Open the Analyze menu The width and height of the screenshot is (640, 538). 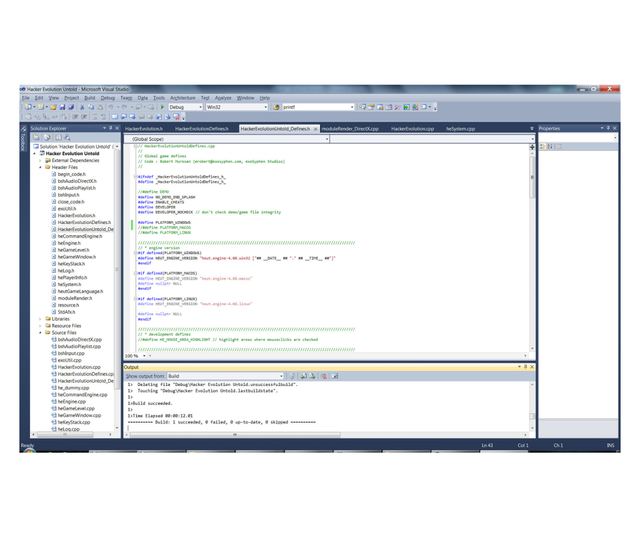click(x=223, y=98)
